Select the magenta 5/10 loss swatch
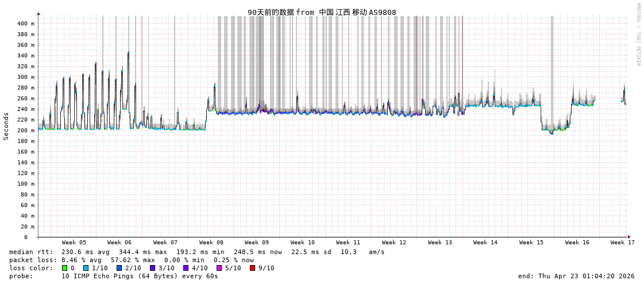Screen dimensions: 644x284 (219, 268)
